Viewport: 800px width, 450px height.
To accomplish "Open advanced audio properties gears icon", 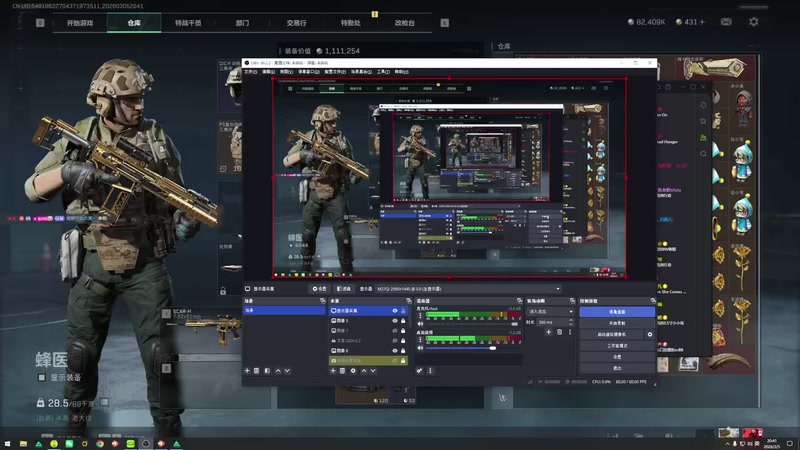I will point(419,371).
